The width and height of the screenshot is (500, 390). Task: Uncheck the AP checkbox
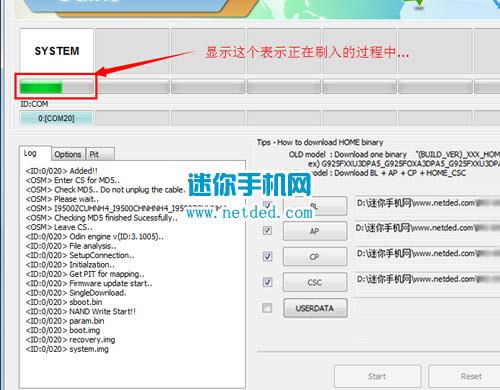(267, 230)
